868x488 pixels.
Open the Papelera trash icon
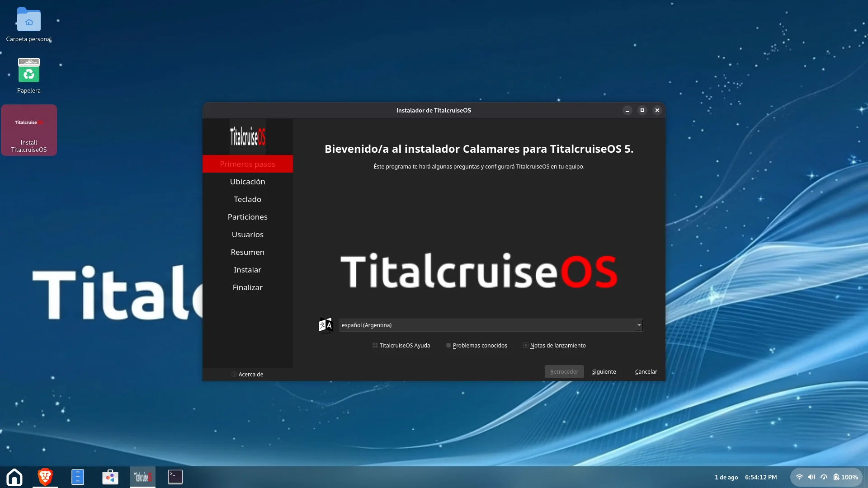[x=29, y=75]
